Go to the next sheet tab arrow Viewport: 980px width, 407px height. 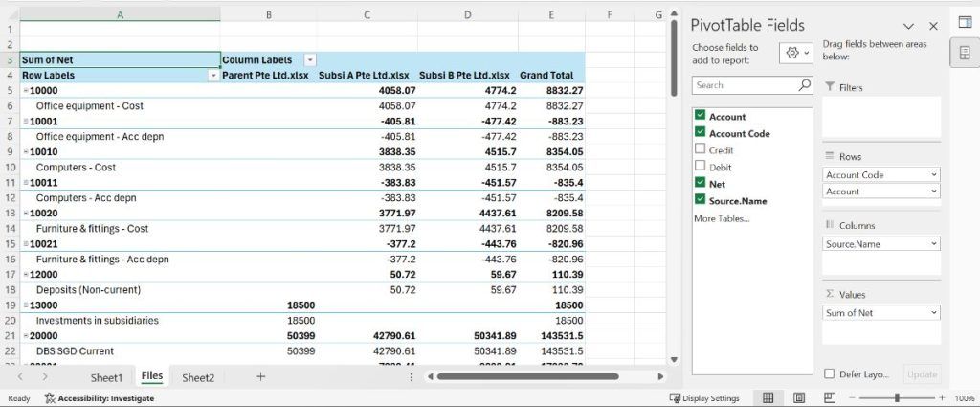click(x=44, y=376)
